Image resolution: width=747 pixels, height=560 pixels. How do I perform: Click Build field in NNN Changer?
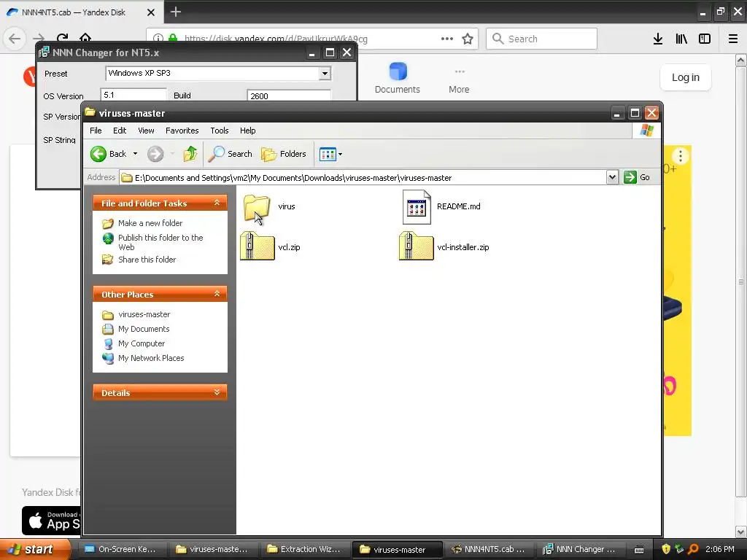point(289,96)
